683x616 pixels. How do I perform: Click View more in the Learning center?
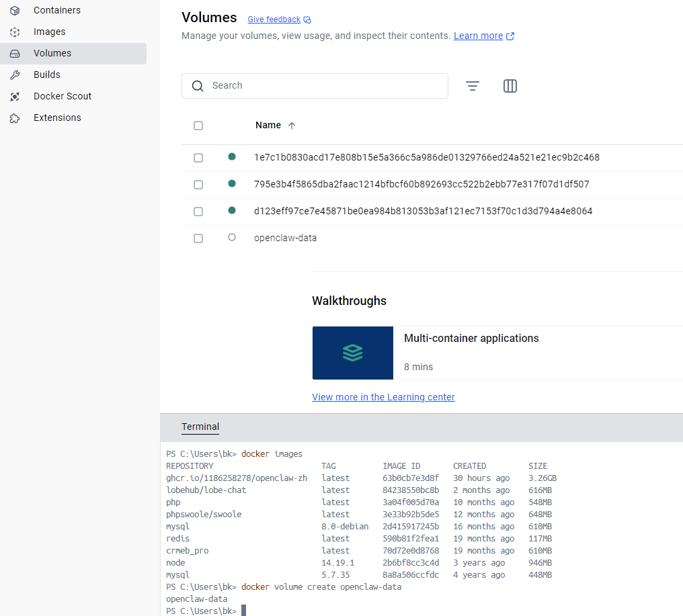click(383, 397)
